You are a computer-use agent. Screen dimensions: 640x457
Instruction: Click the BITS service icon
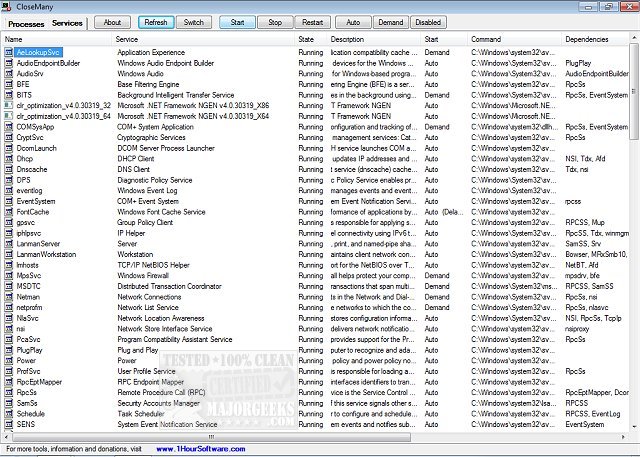click(x=9, y=95)
